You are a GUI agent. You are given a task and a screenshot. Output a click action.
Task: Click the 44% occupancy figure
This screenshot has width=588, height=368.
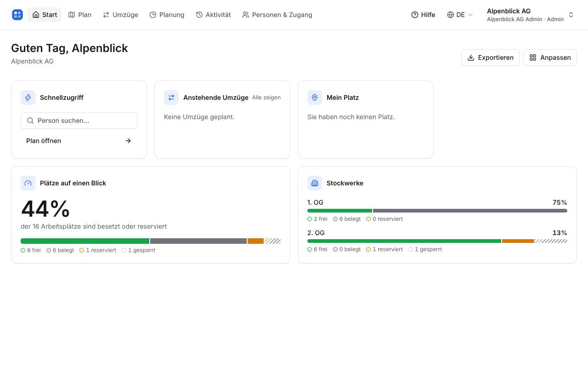[x=45, y=209]
